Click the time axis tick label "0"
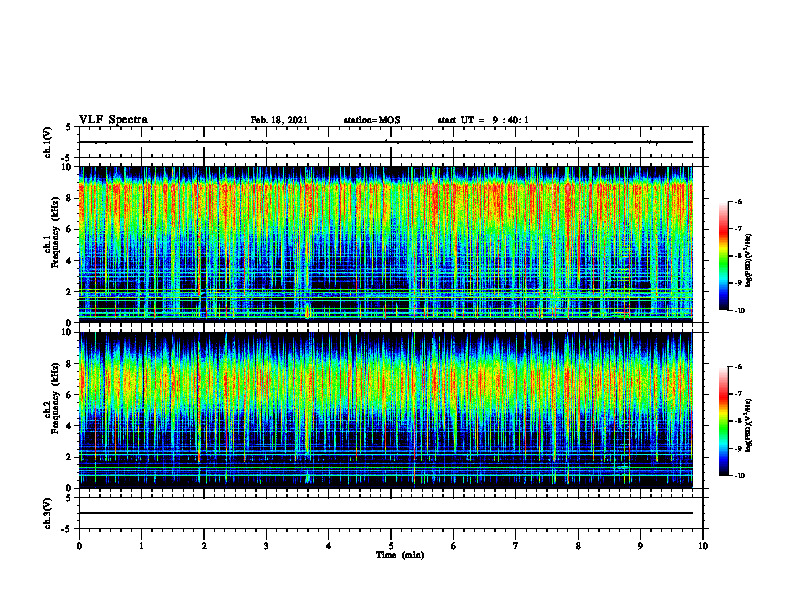 click(79, 545)
